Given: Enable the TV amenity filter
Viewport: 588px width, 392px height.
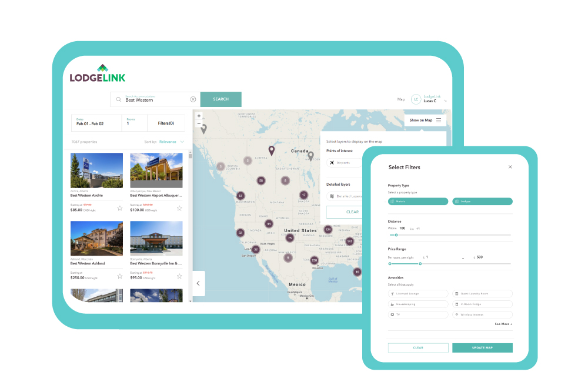Looking at the screenshot, I should click(417, 314).
